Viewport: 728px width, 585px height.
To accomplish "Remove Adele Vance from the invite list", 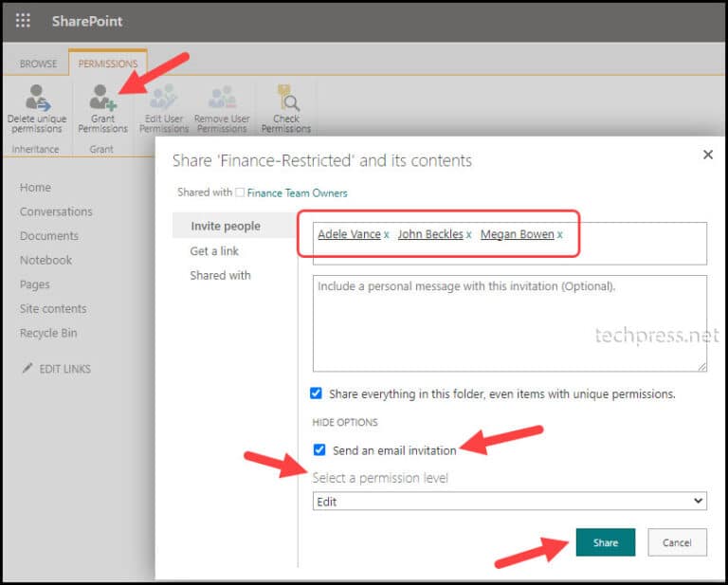I will [387, 234].
